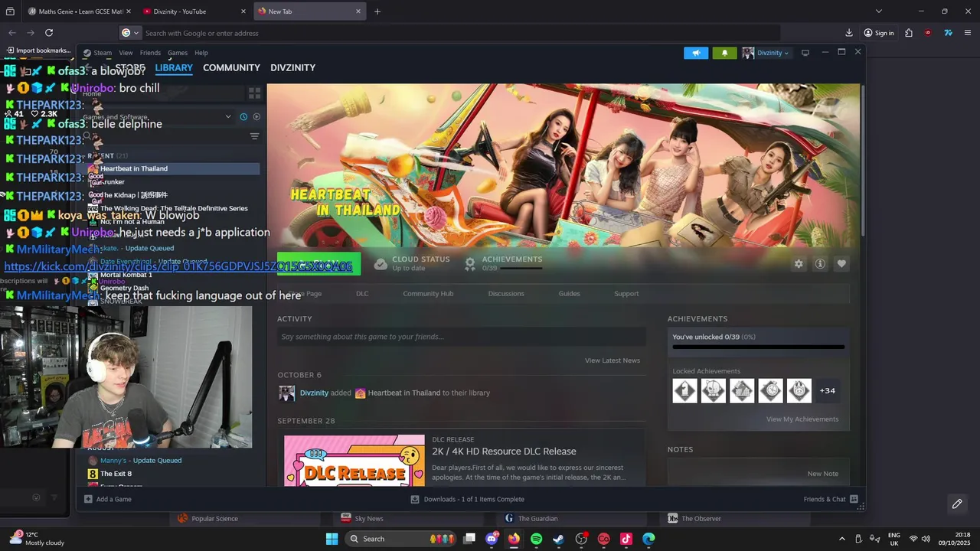980x551 pixels.
Task: Open new tab with plus button
Action: 377,11
